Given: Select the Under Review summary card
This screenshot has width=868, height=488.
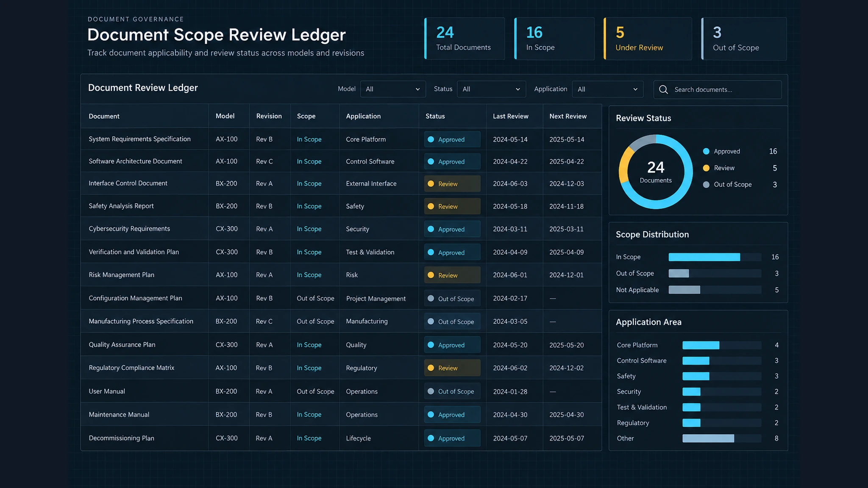Looking at the screenshot, I should pyautogui.click(x=648, y=39).
